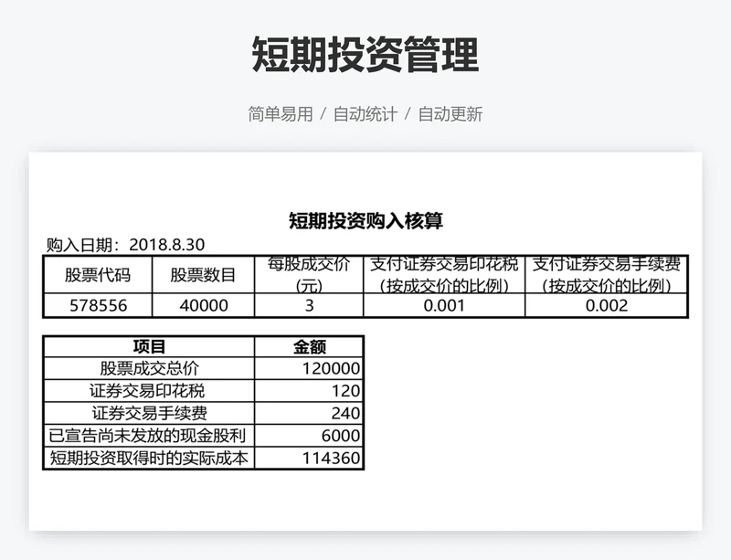Click the 已宣告尚未发放的现金股利 row label
This screenshot has width=731, height=560.
coord(149,436)
